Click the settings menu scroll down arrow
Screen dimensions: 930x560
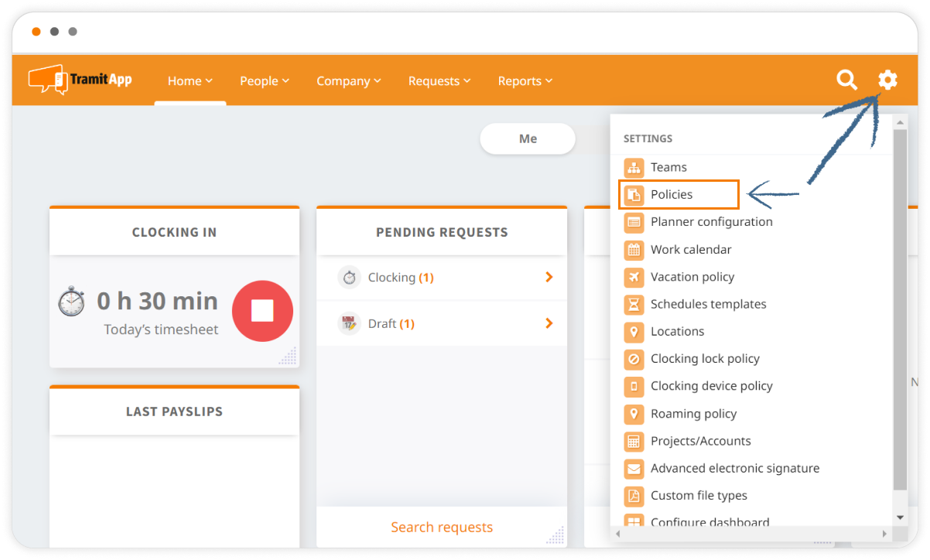[900, 517]
